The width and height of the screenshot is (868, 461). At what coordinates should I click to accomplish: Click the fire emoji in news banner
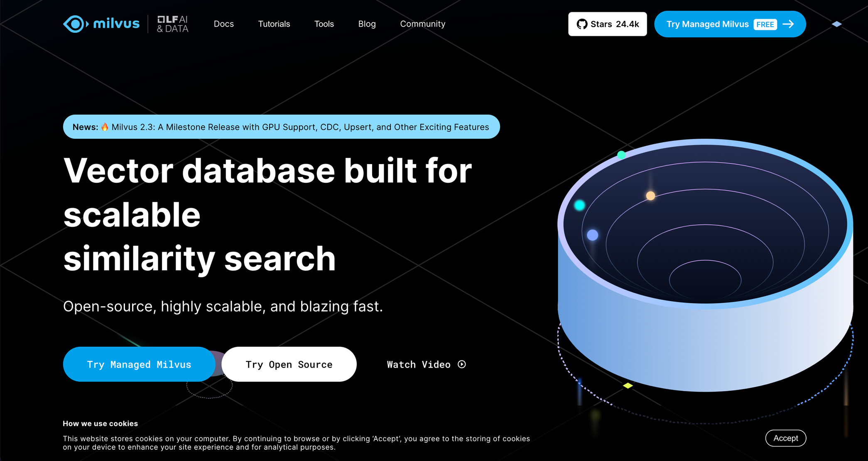point(105,127)
